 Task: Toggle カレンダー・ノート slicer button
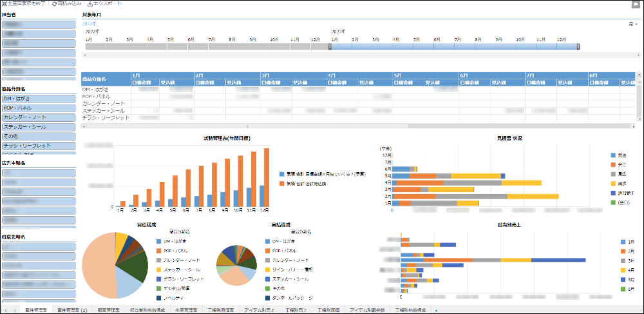[x=39, y=117]
